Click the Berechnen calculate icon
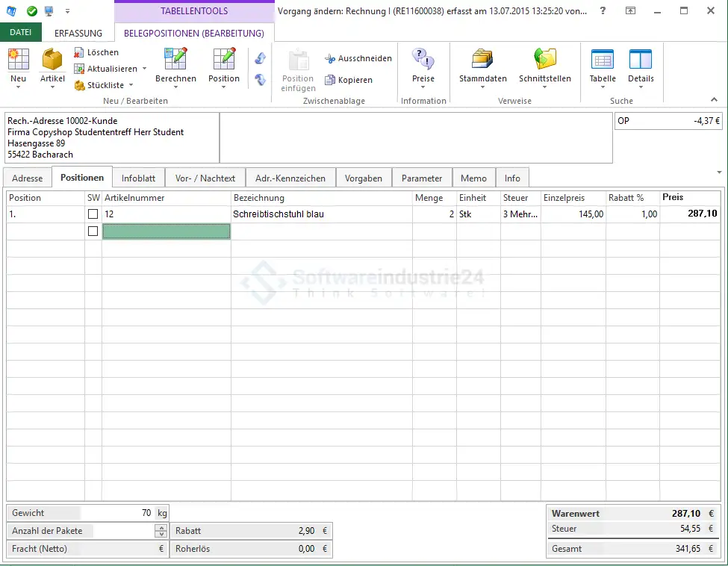This screenshot has height=566, width=728. click(175, 60)
